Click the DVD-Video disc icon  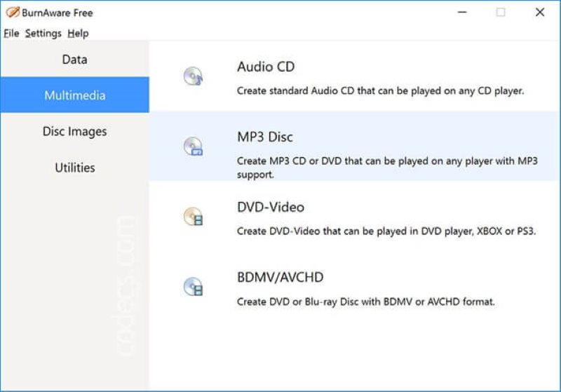[194, 217]
